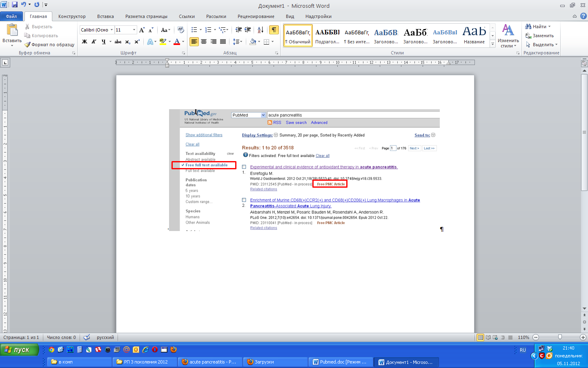Apply the Название style
588x368 pixels.
coord(474,36)
